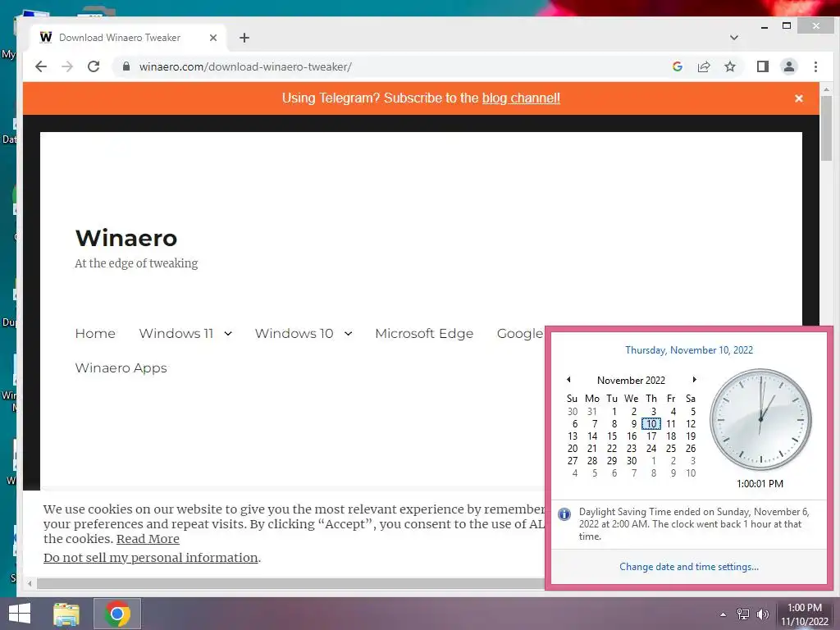Screen dimensions: 840x630
Task: Show the previous month in the calendar
Action: 568,380
